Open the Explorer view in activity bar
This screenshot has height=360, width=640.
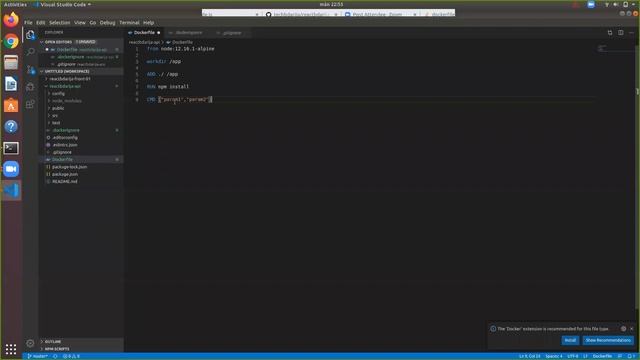[30, 35]
